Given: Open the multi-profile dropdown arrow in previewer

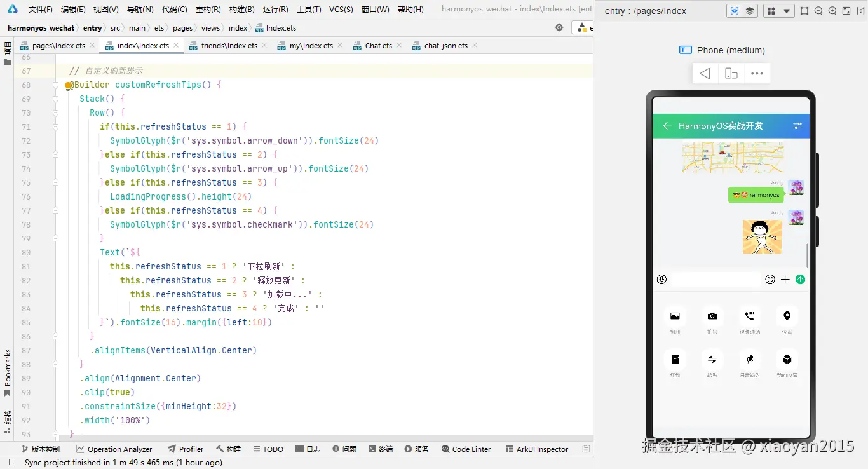Looking at the screenshot, I should coord(787,11).
